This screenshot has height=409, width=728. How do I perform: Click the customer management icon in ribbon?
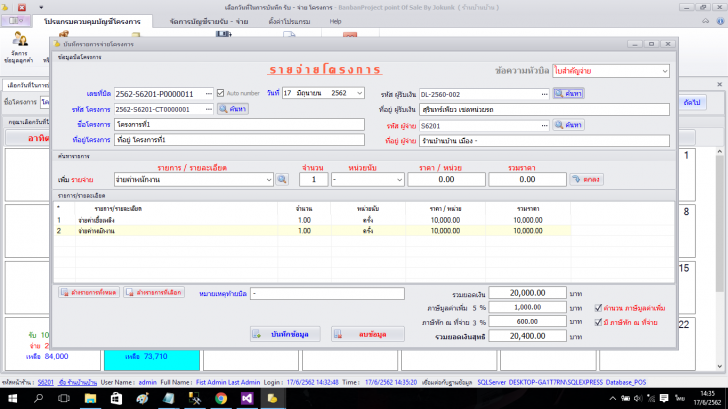point(19,47)
